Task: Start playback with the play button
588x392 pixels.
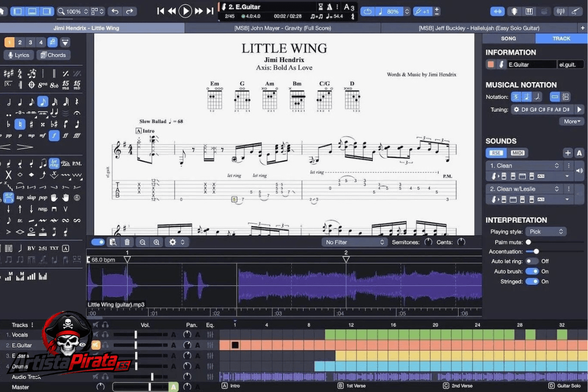Action: pyautogui.click(x=185, y=11)
